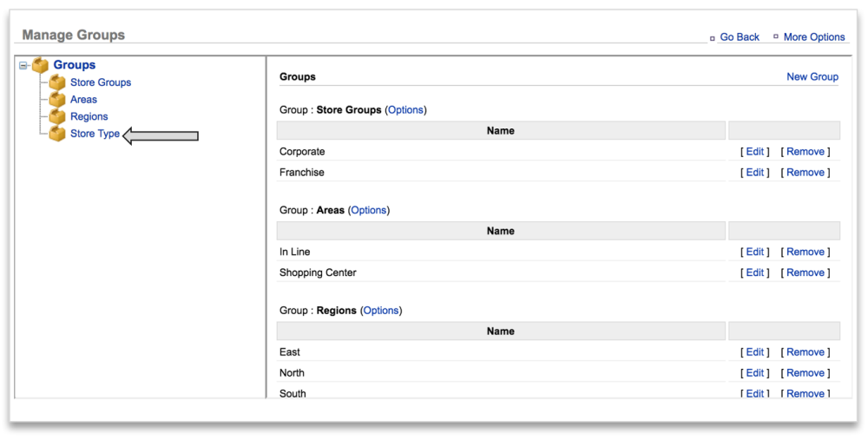Edit the Shopping Center entry

click(x=755, y=273)
